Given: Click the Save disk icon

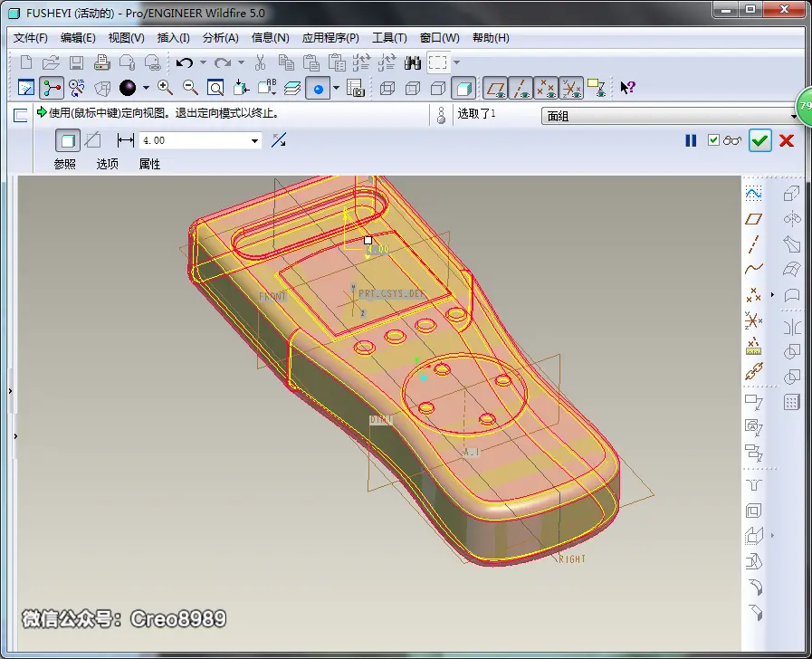Looking at the screenshot, I should coord(77,62).
